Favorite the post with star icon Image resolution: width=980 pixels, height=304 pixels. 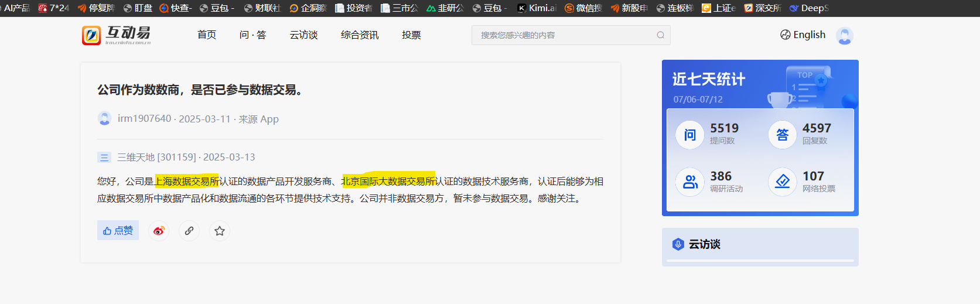coord(220,231)
